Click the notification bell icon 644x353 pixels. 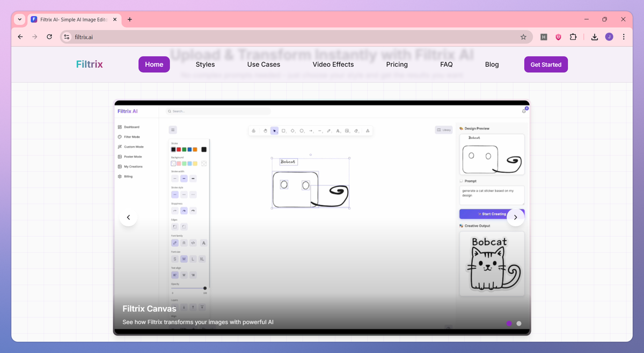(x=524, y=111)
